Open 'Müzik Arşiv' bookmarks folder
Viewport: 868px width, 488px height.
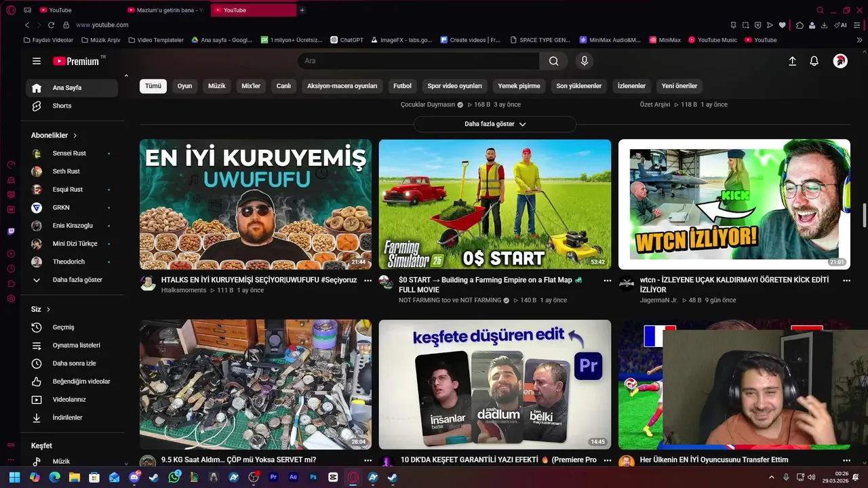[x=100, y=40]
